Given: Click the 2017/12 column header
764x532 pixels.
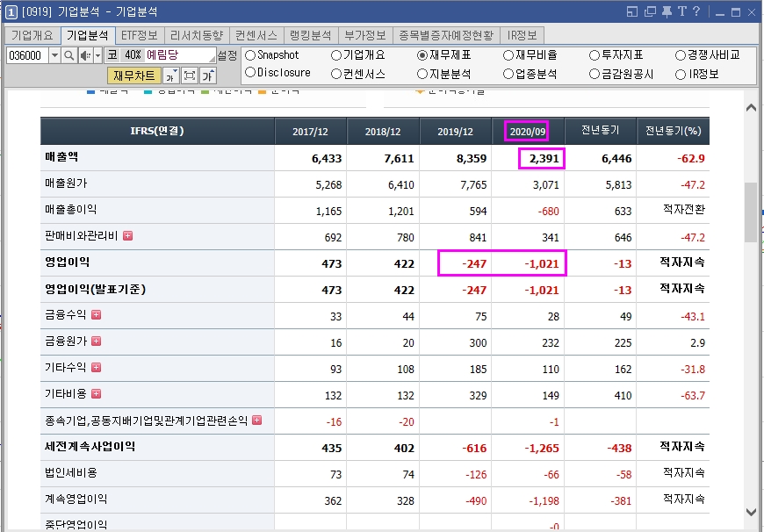Looking at the screenshot, I should [310, 132].
